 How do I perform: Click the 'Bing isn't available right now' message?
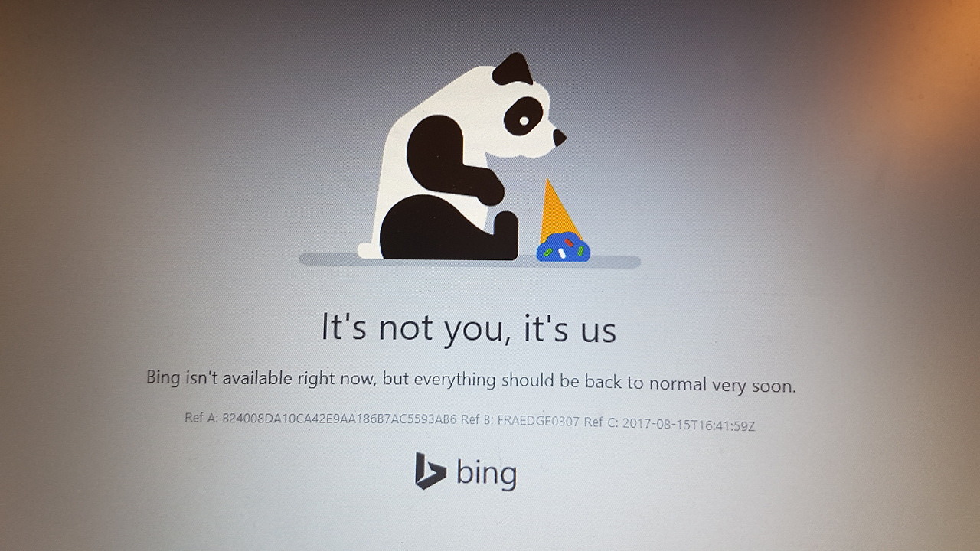click(x=260, y=378)
